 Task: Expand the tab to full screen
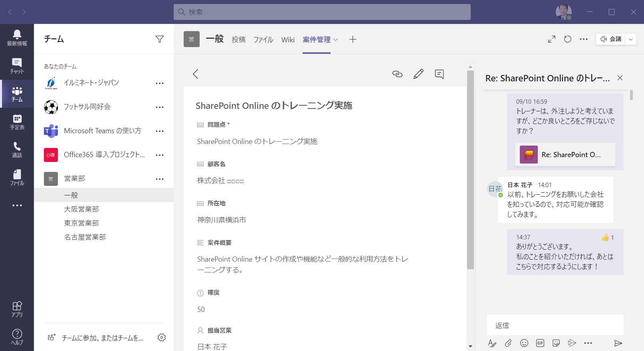(x=552, y=39)
